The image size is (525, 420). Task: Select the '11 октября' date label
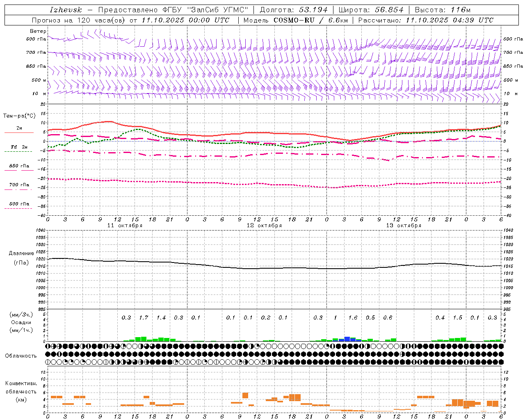[x=125, y=226]
